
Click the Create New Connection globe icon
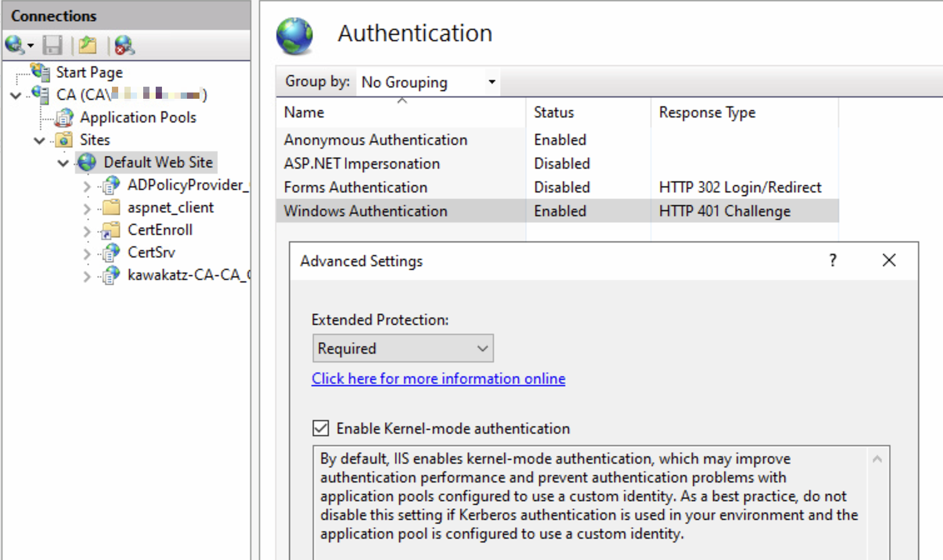[x=15, y=45]
